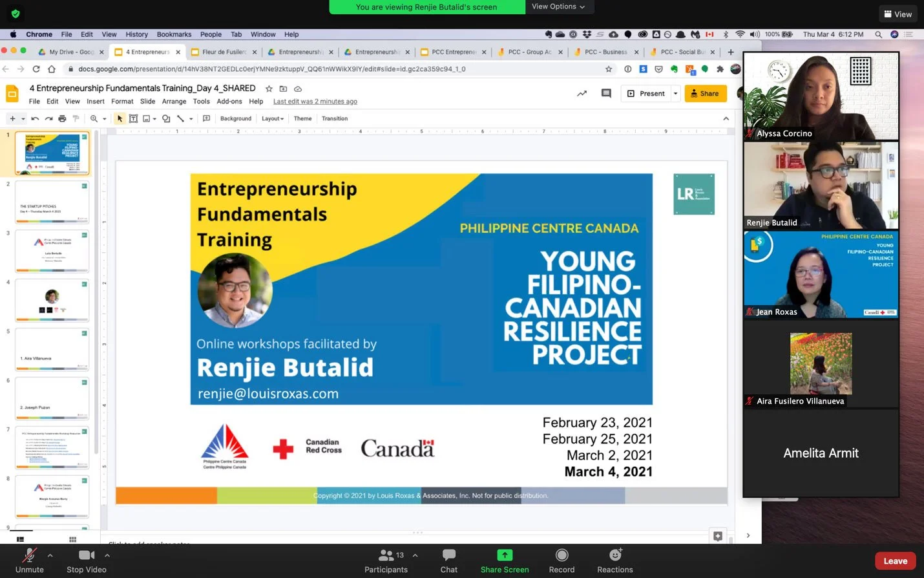The height and width of the screenshot is (578, 924).
Task: Open the Slides File menu
Action: (34, 101)
